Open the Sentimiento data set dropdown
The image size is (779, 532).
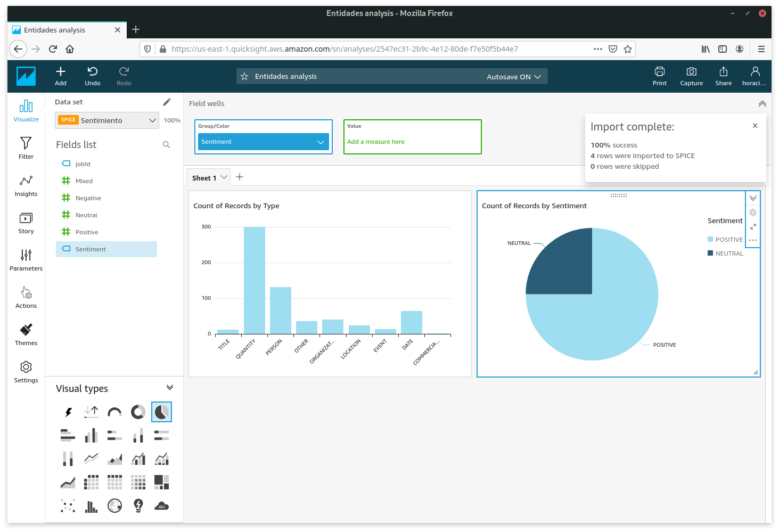pyautogui.click(x=107, y=120)
